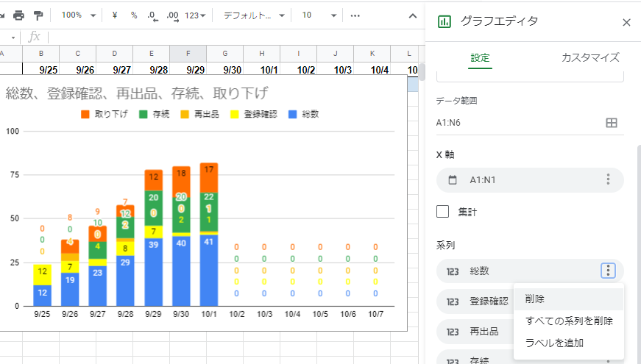Apply percent format
The width and height of the screenshot is (641, 364).
click(x=134, y=15)
